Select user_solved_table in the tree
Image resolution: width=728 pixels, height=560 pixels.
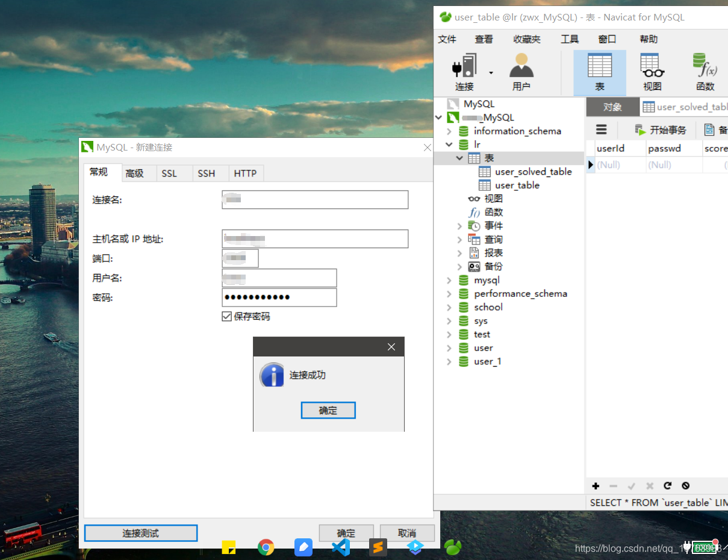533,172
